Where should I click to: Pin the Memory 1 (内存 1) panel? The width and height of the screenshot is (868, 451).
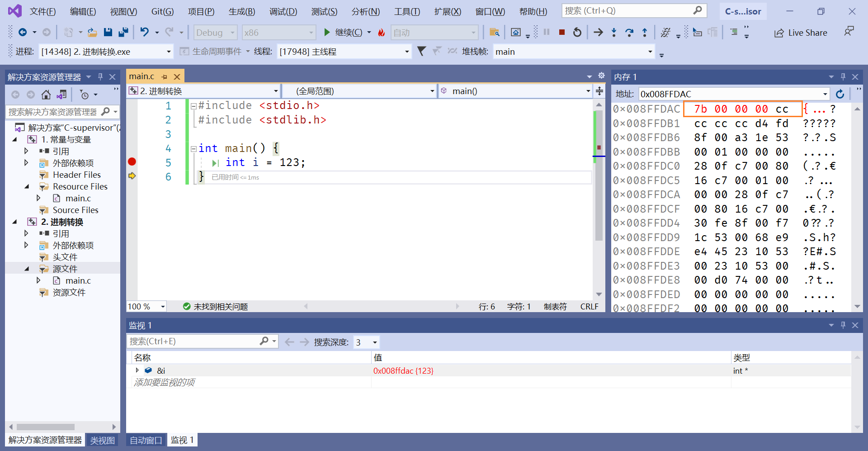(843, 77)
